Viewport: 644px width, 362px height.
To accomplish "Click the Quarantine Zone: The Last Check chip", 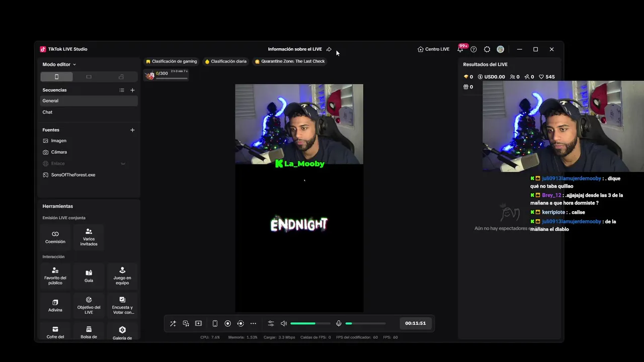I will coord(290,61).
